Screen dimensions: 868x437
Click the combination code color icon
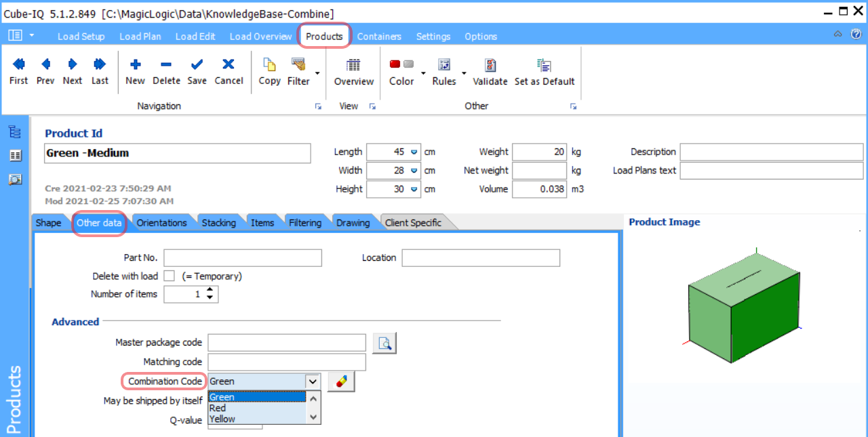pyautogui.click(x=342, y=381)
